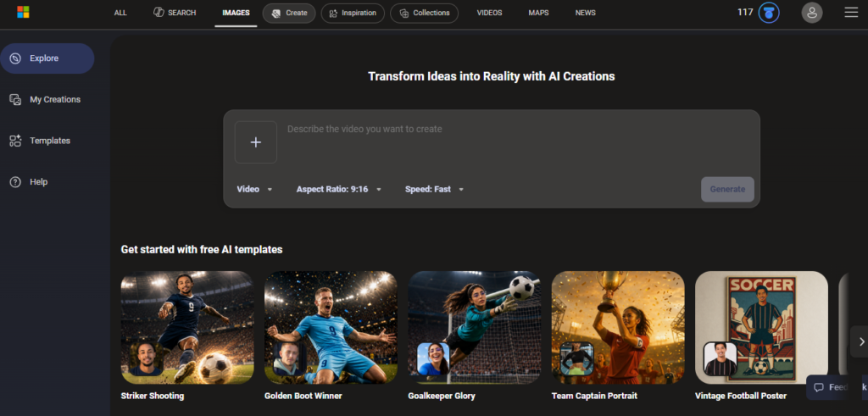Open the Vintage Football Poster thumbnail
The height and width of the screenshot is (416, 868).
pos(762,328)
